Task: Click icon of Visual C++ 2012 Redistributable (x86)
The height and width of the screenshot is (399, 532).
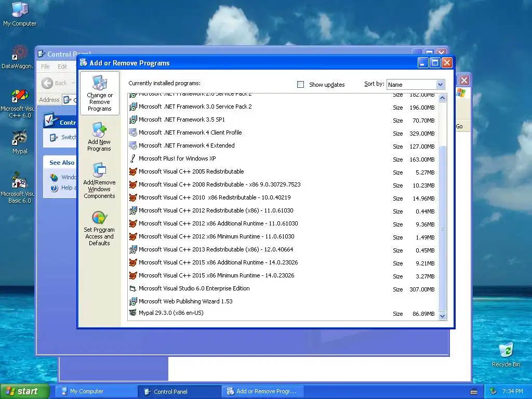Action: pyautogui.click(x=133, y=211)
